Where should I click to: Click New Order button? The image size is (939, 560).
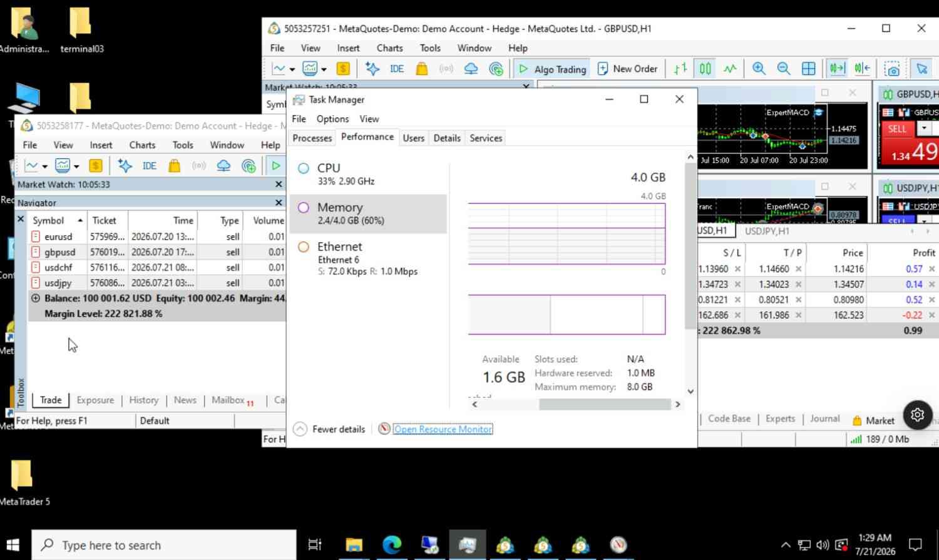tap(627, 69)
